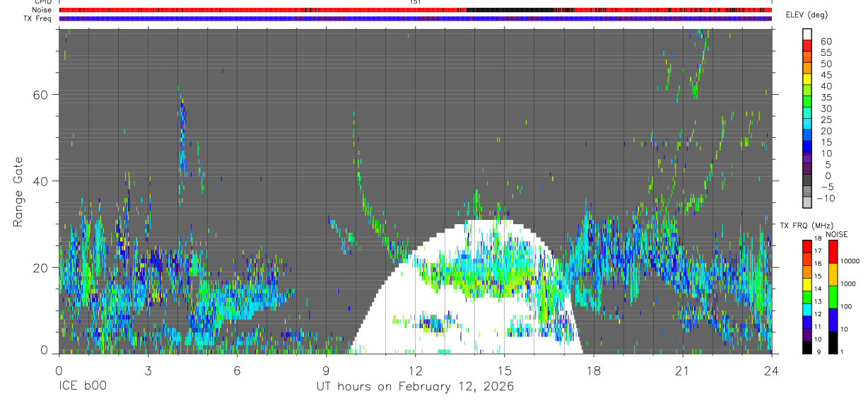Image resolution: width=868 pixels, height=401 pixels.
Task: Select the −10 label on ELEV legend
Action: pos(826,199)
